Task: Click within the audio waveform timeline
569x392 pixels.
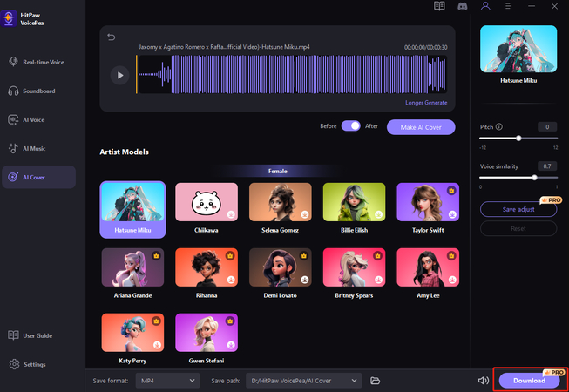Action: pyautogui.click(x=291, y=74)
